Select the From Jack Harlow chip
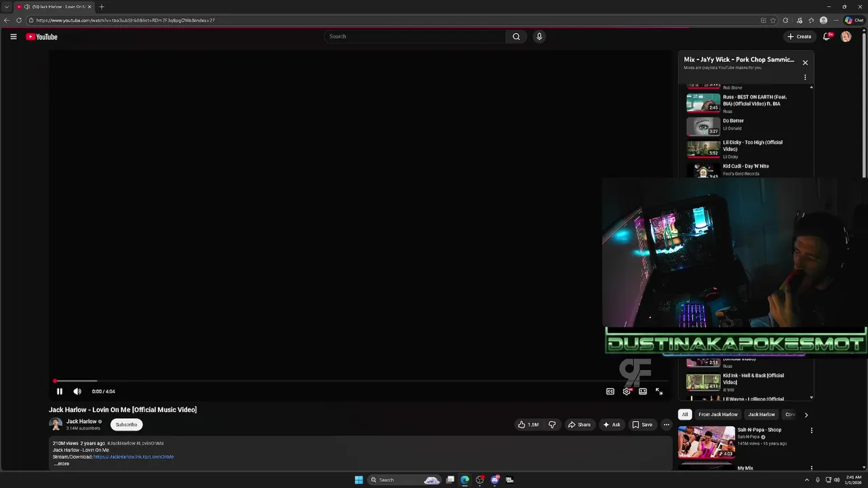Image resolution: width=868 pixels, height=488 pixels. [x=717, y=415]
